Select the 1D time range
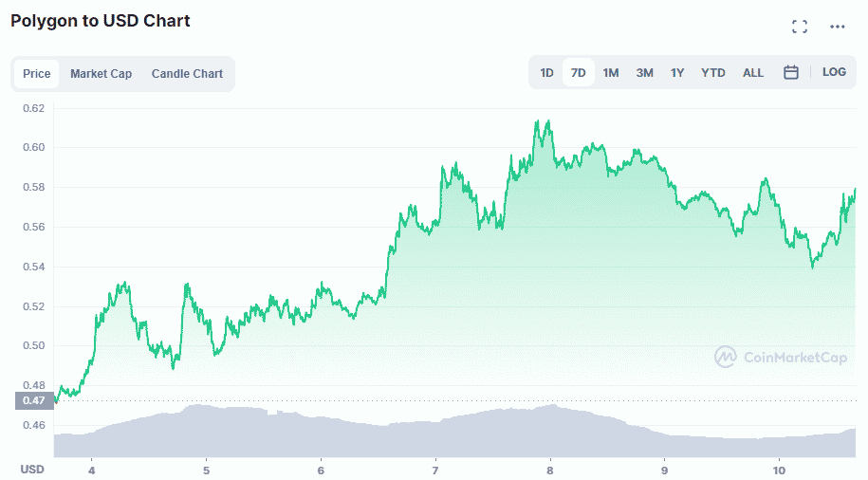 tap(547, 73)
